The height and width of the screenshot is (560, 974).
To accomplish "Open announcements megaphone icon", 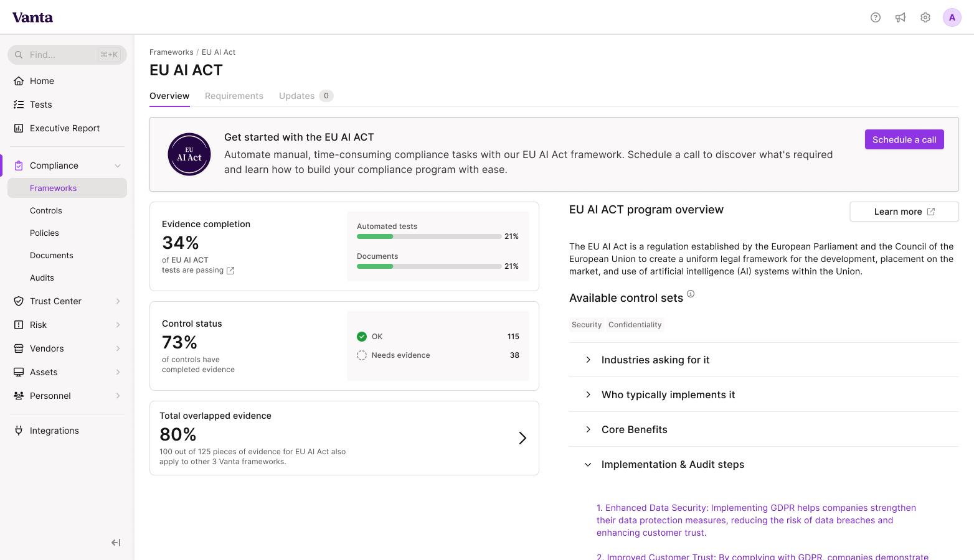I will click(901, 17).
